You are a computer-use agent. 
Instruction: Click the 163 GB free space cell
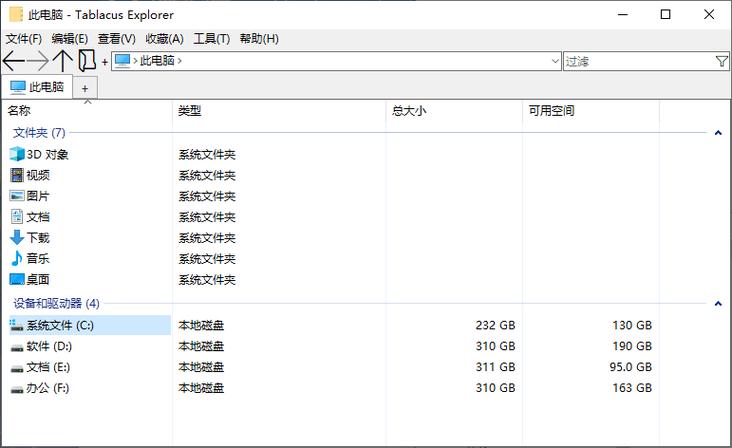click(632, 388)
